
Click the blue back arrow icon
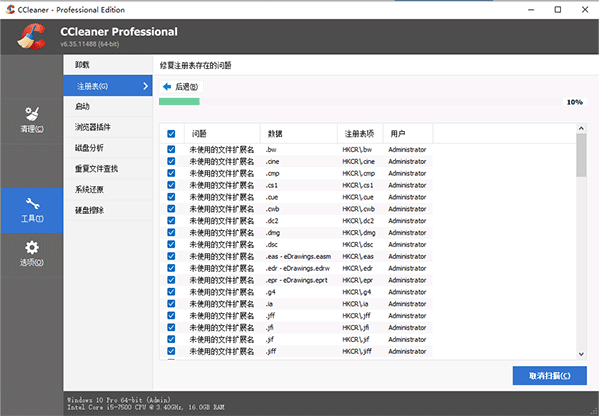pos(167,87)
